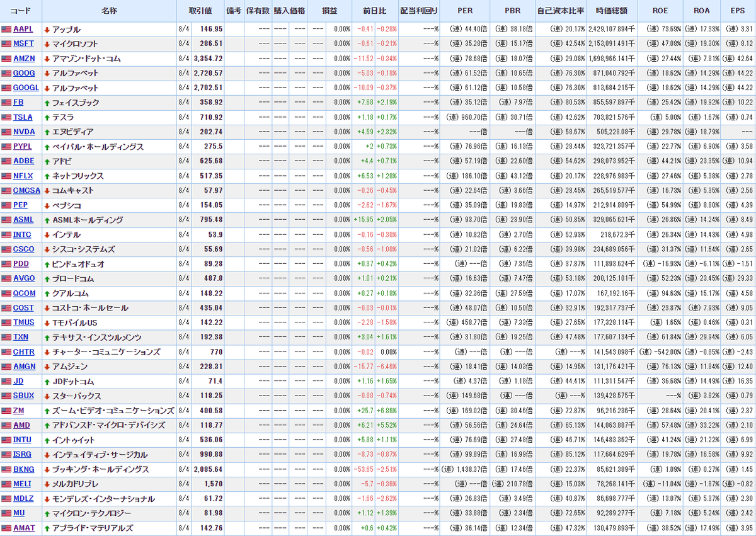Image resolution: width=756 pixels, height=536 pixels.
Task: Open the CMCSA ticker link
Action: 26,190
